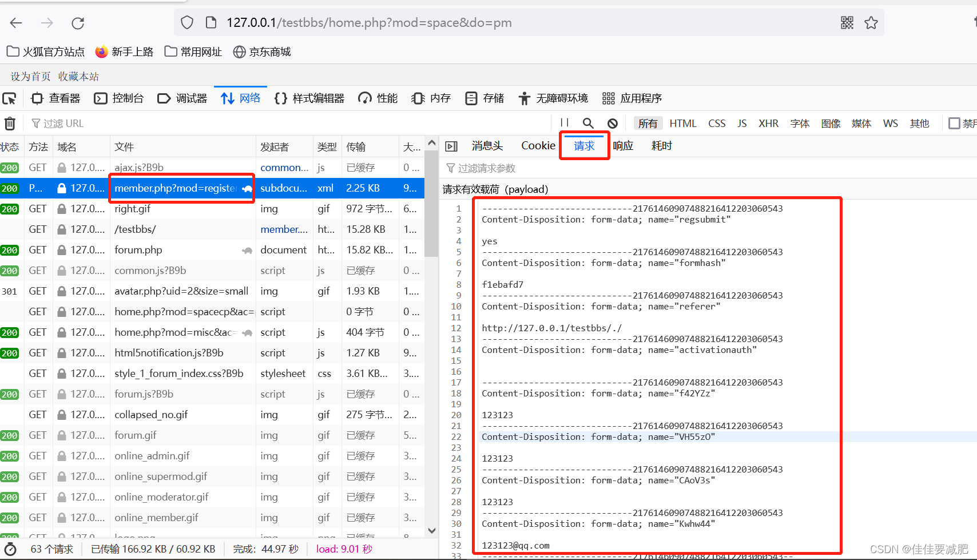Filter requests by 所有 type
Screen dimensions: 977x560
(648, 124)
